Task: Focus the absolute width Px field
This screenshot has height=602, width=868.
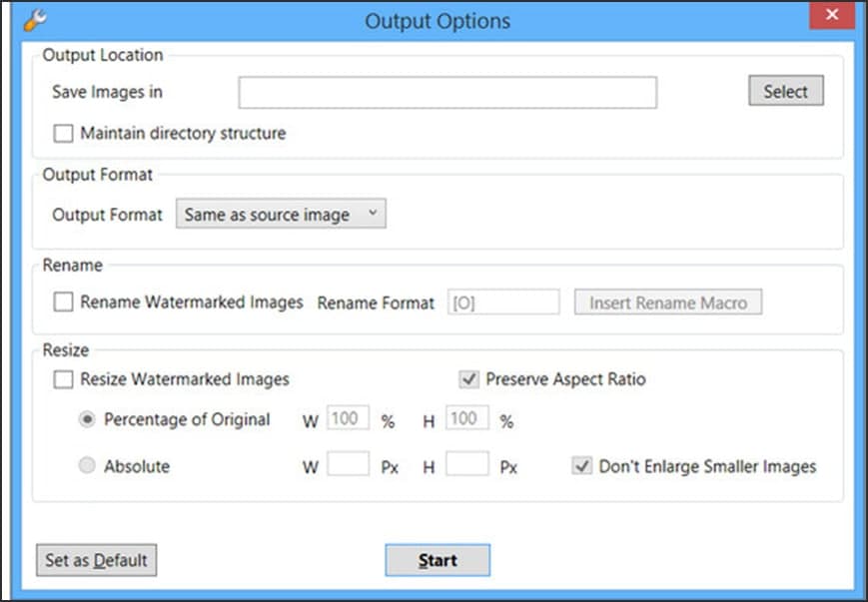Action: [x=349, y=465]
